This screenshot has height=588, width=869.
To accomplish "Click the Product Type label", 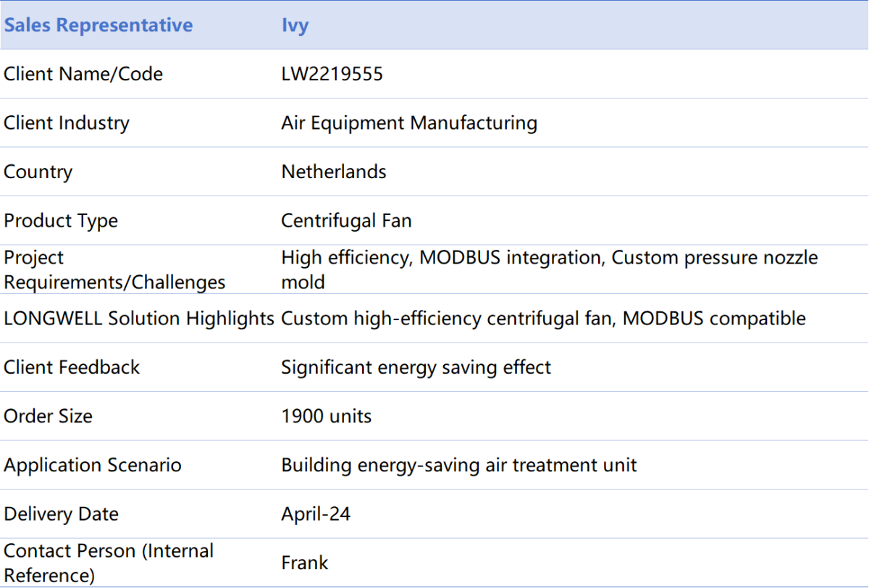I will [61, 221].
